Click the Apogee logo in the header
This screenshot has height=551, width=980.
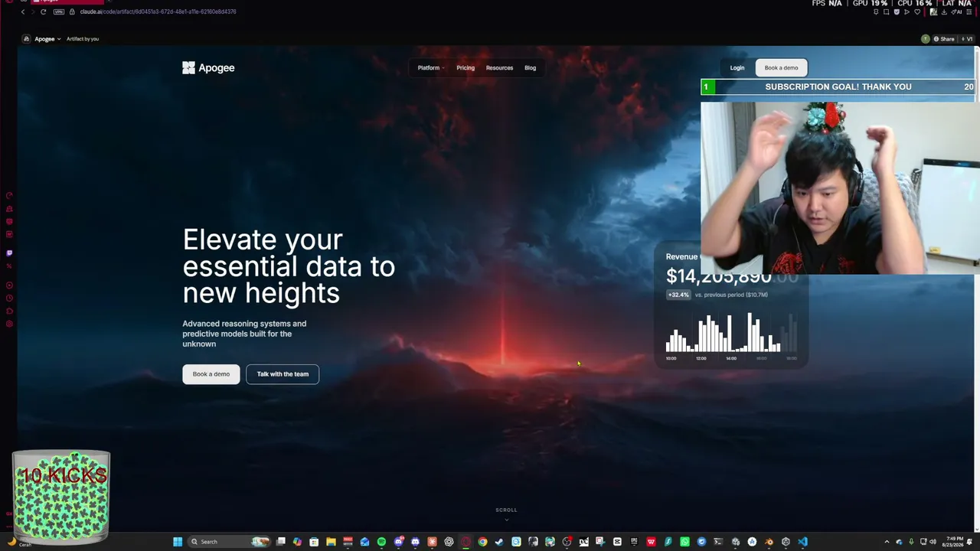pos(208,68)
